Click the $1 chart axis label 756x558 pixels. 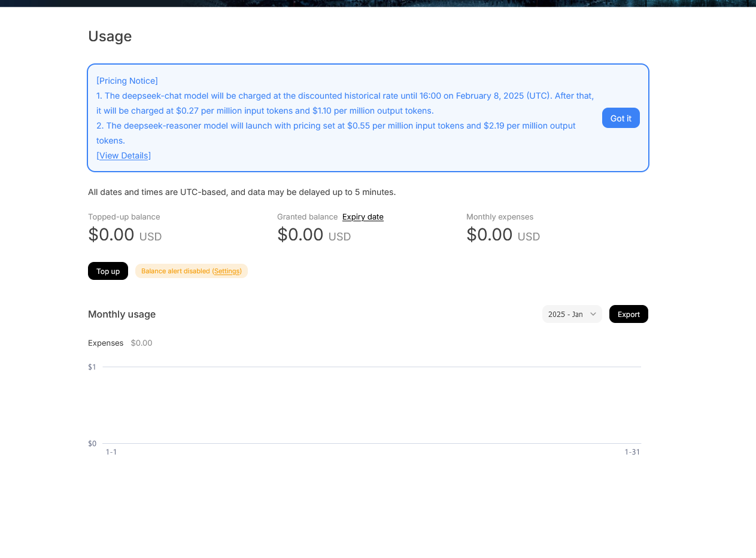click(x=92, y=367)
